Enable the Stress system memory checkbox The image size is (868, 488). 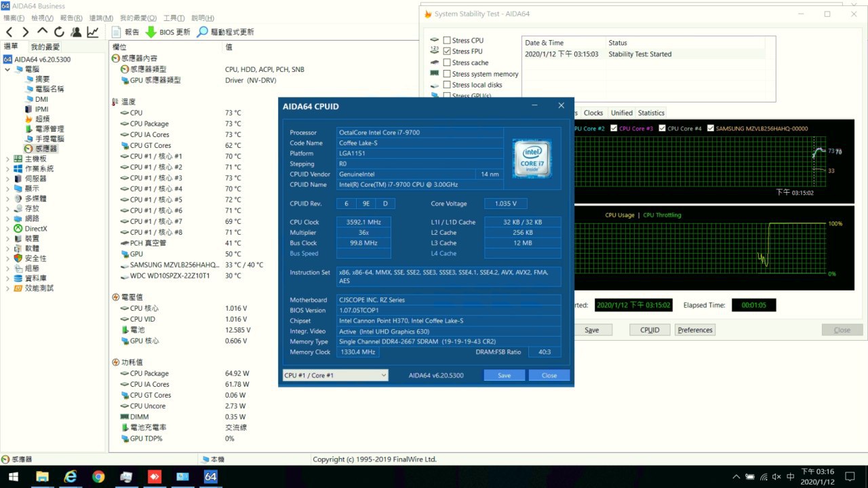(x=447, y=74)
